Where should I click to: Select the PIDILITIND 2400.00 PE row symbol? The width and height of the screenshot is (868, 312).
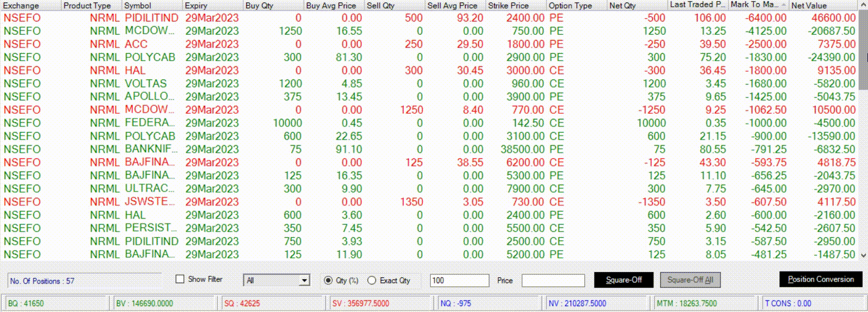tap(151, 17)
